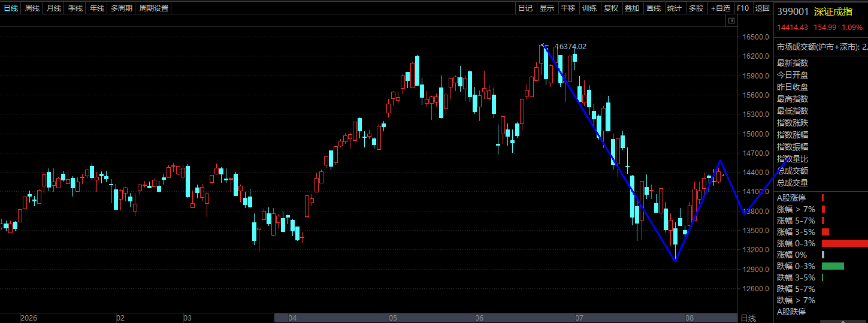The height and width of the screenshot is (323, 868).
Task: Activate the 平移 pan tool
Action: pos(568,8)
